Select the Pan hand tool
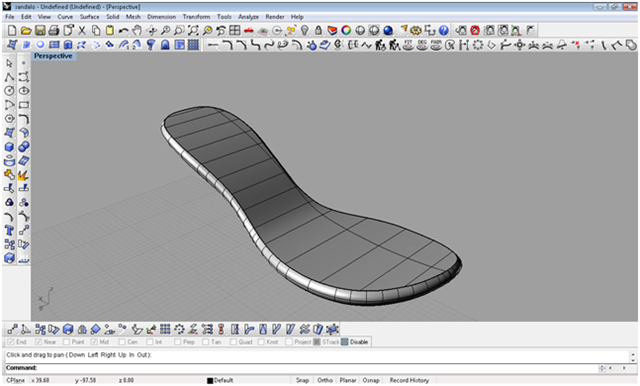640x386 pixels. pyautogui.click(x=137, y=30)
